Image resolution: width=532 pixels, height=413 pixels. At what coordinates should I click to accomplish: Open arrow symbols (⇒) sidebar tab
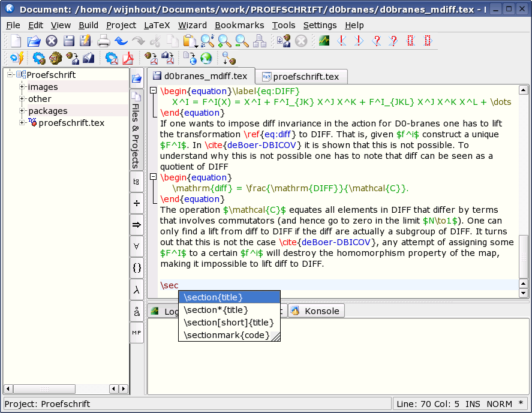pos(136,225)
